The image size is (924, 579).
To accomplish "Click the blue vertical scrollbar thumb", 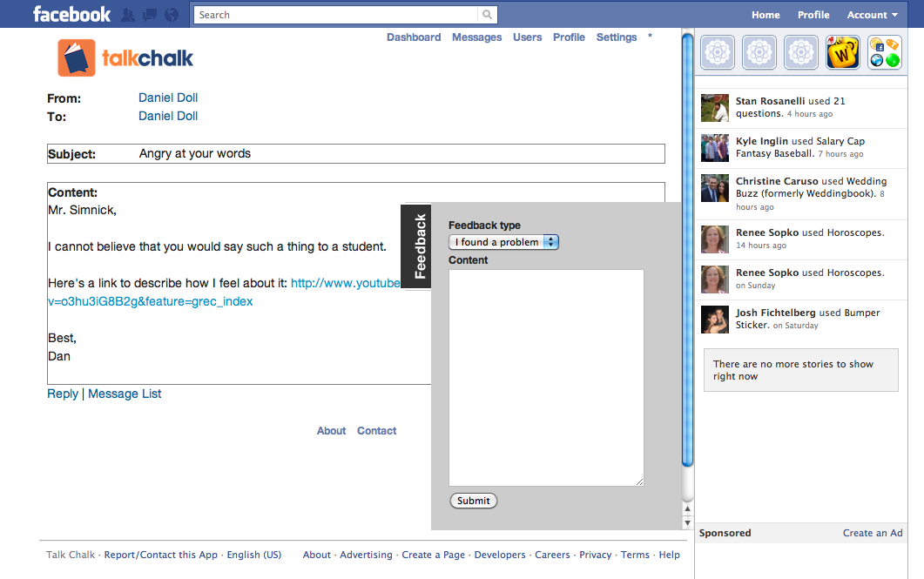I will click(687, 250).
